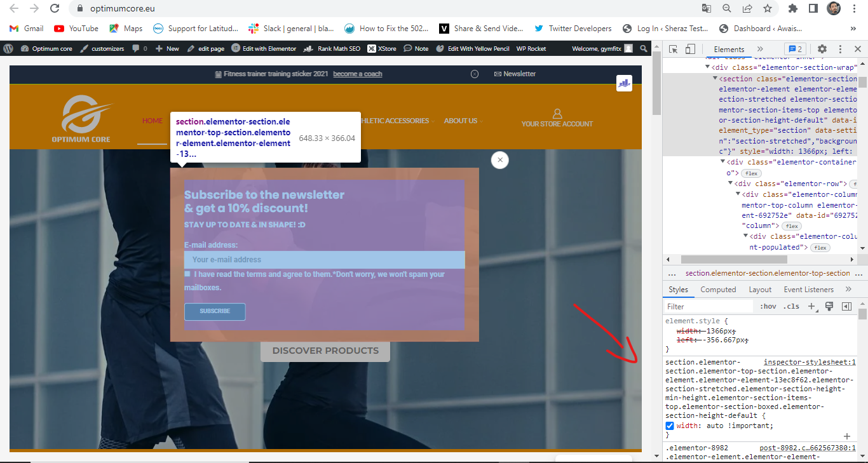Click the zoom magnifier icon in address bar
868x463 pixels.
pyautogui.click(x=727, y=9)
